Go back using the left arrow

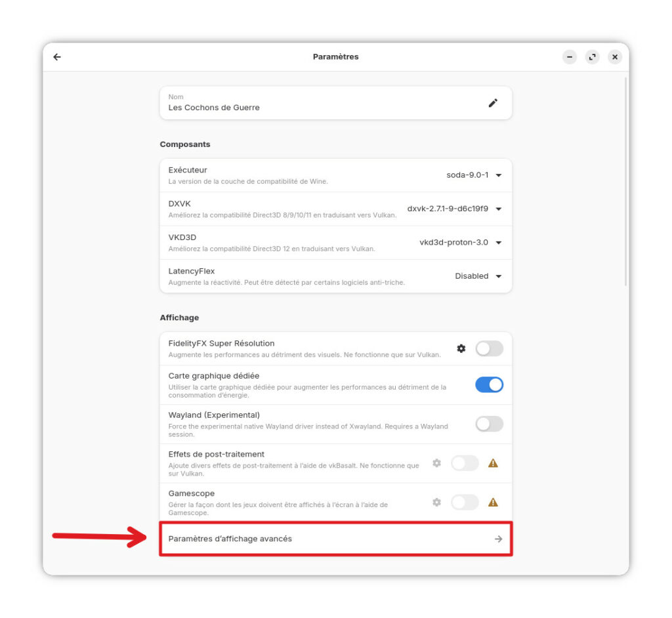coord(57,57)
